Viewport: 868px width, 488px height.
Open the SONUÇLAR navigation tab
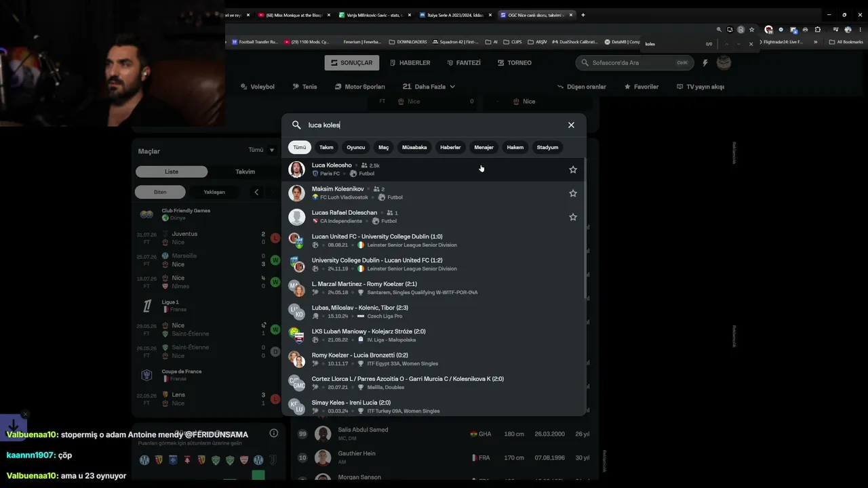pyautogui.click(x=352, y=63)
